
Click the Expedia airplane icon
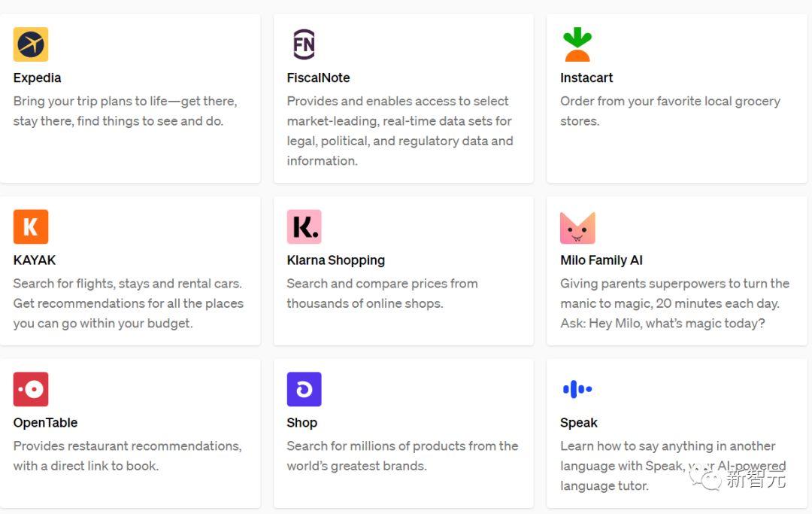31,44
